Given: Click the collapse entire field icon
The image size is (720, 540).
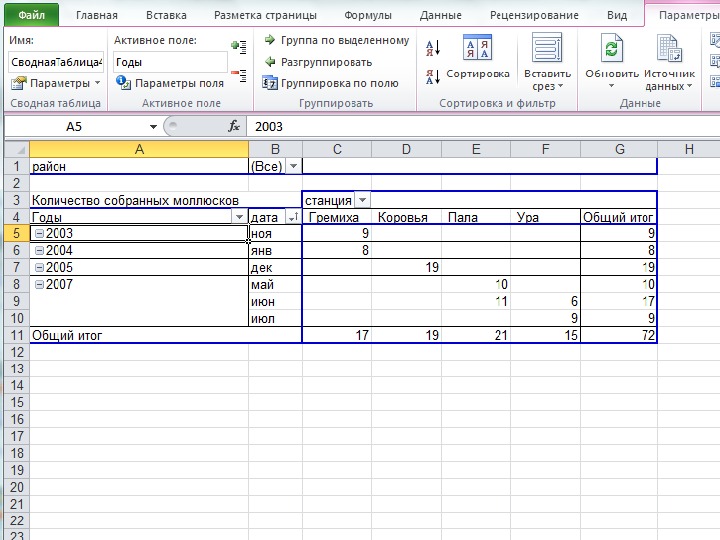Looking at the screenshot, I should point(238,71).
